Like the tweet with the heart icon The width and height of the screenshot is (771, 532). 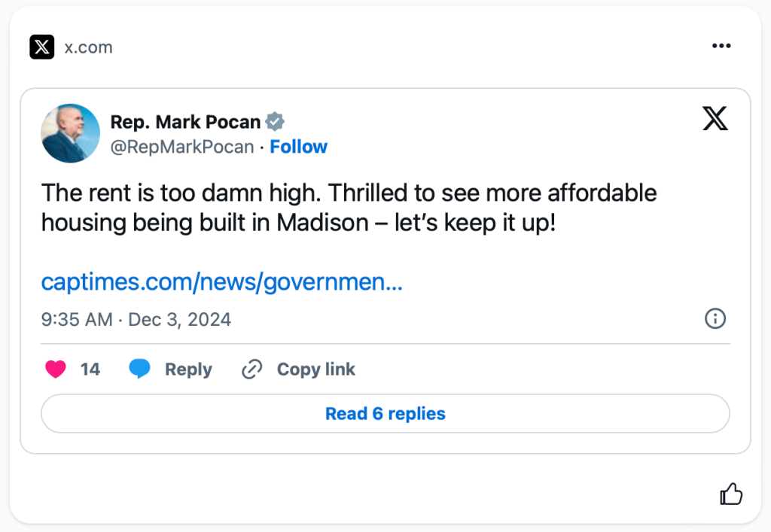tap(56, 369)
